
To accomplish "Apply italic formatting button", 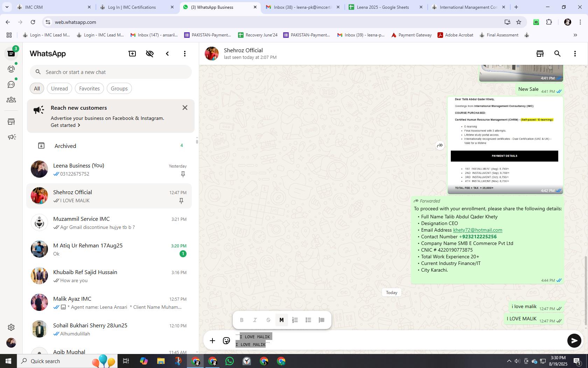I will pos(255,320).
